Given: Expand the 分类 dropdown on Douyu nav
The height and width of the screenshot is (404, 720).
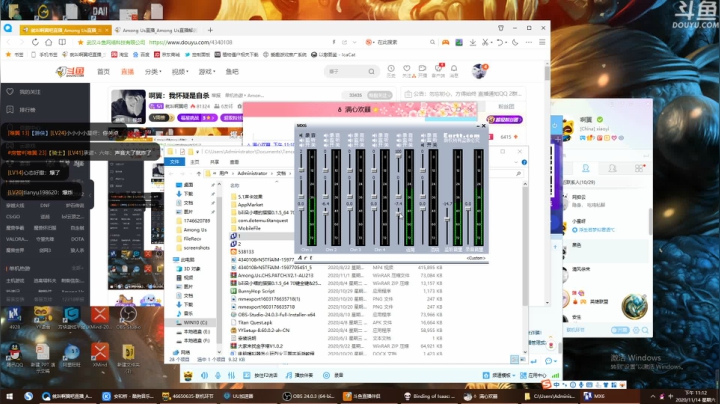Looking at the screenshot, I should coord(153,72).
